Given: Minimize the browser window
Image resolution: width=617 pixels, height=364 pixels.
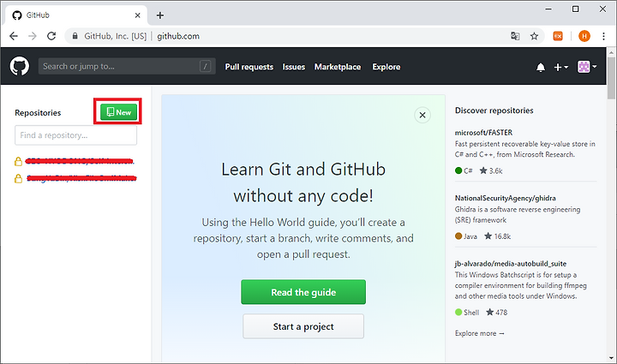Looking at the screenshot, I should tap(548, 9).
